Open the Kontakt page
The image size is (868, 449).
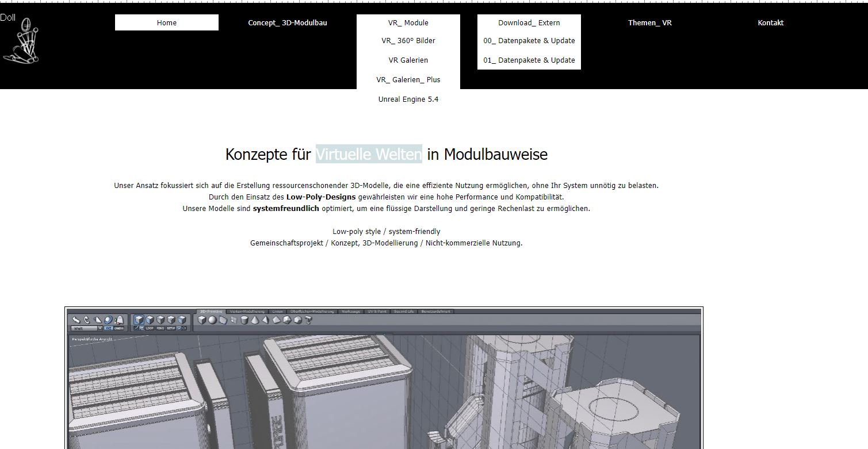[x=771, y=22]
